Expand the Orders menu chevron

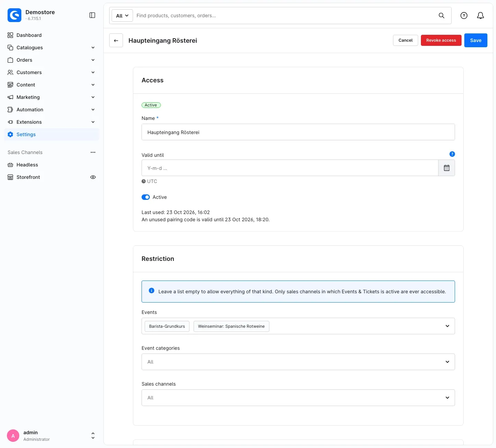tap(93, 60)
